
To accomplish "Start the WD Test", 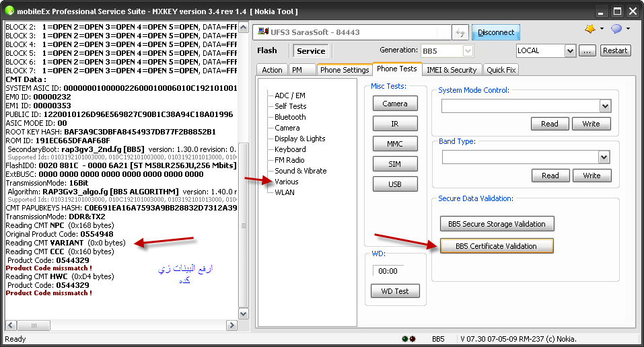I will coord(395,291).
